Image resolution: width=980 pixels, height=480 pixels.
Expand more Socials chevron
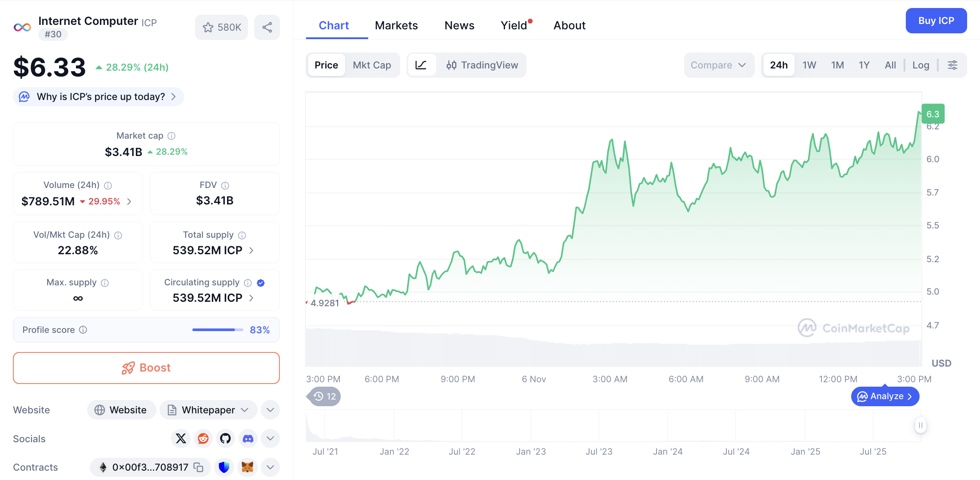(x=270, y=439)
